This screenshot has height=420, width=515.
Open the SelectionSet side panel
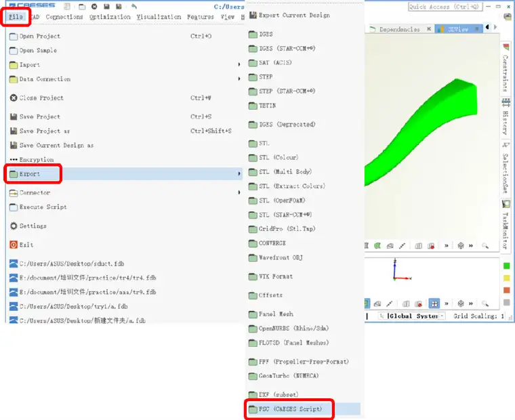tap(506, 169)
